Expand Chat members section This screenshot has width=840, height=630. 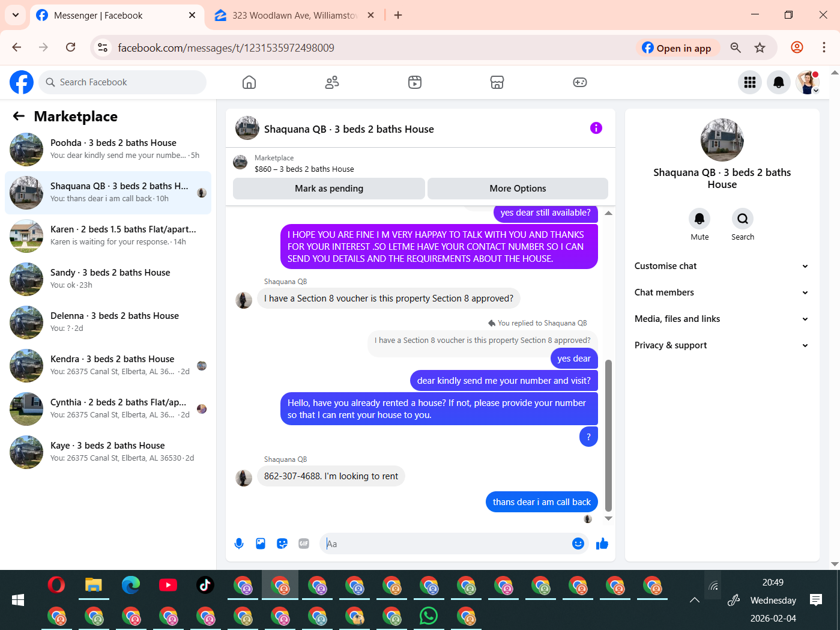[722, 292]
